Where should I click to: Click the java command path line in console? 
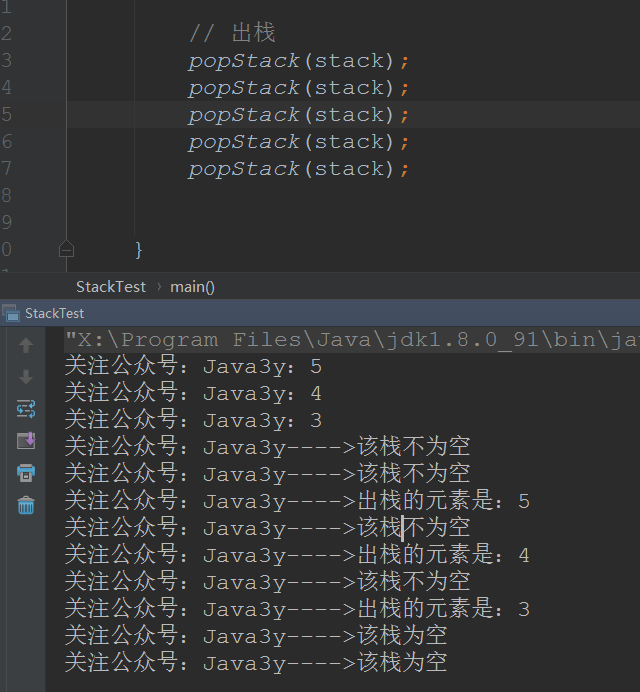(352, 340)
